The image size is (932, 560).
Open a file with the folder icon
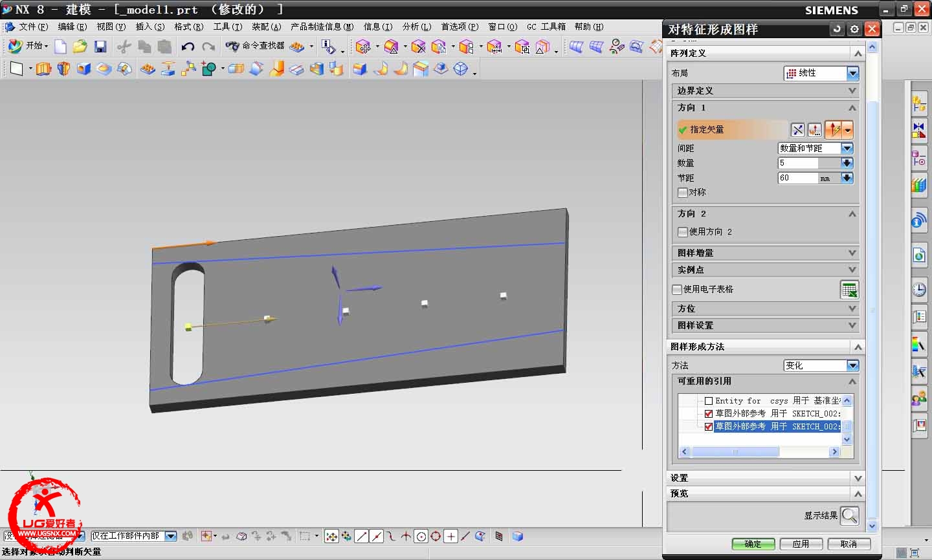click(80, 47)
